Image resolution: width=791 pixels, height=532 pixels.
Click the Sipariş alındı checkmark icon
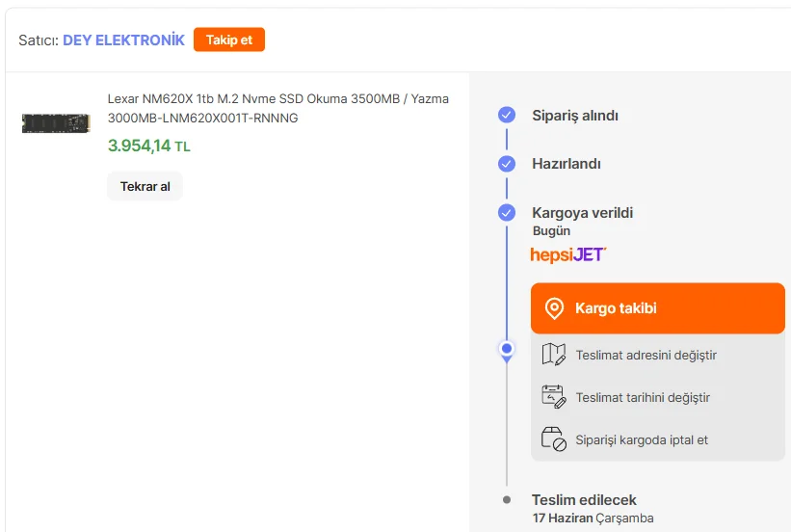(x=507, y=115)
